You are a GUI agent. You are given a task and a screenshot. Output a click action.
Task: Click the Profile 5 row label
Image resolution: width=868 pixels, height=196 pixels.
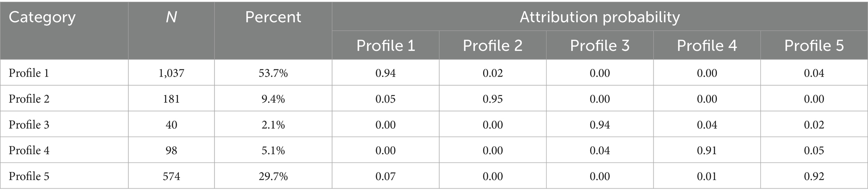pos(29,176)
